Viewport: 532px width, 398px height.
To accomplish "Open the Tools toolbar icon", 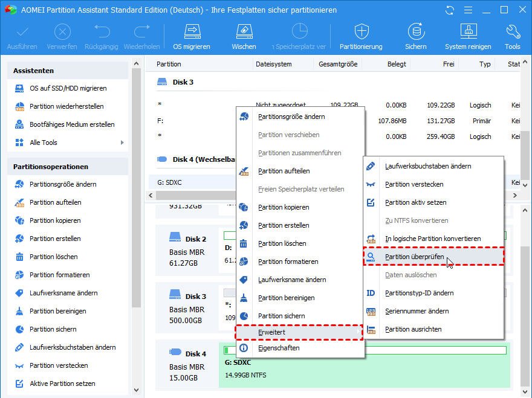I will (512, 37).
